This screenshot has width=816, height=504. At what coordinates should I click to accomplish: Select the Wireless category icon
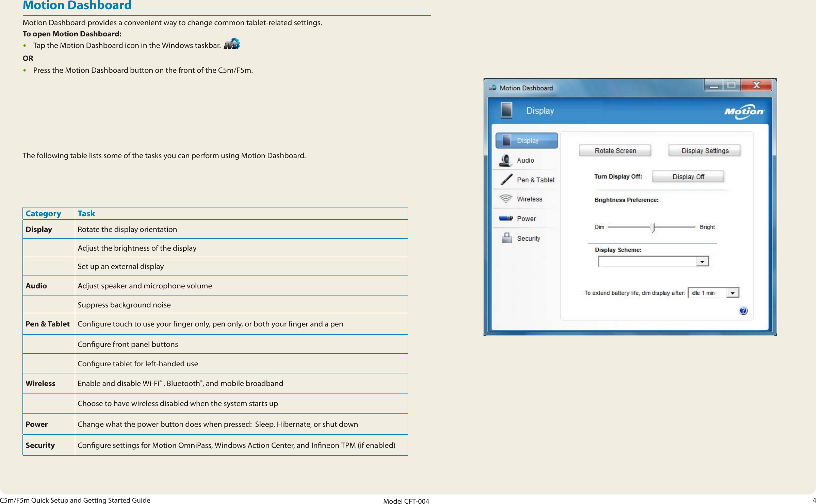[506, 199]
